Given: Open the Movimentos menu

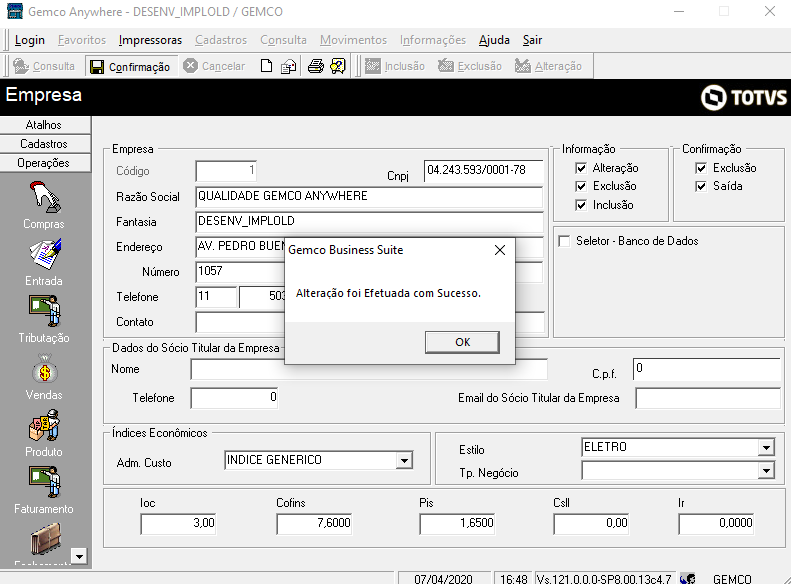Looking at the screenshot, I should click(x=353, y=40).
